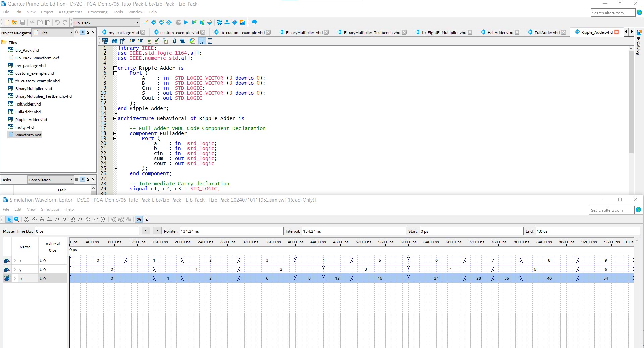Screen dimensions: 644x348
Task: Toggle Snap to Grid icon in Waveform Editor
Action: [x=139, y=219]
